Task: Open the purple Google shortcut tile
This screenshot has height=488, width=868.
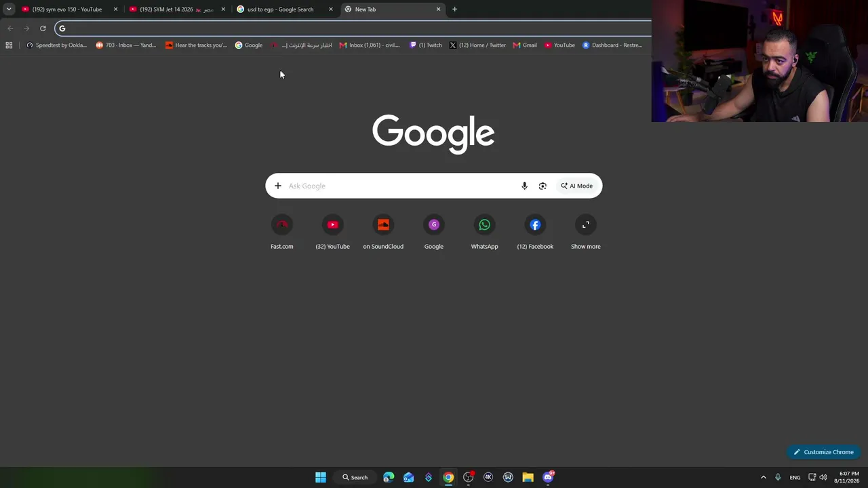Action: [x=434, y=232]
